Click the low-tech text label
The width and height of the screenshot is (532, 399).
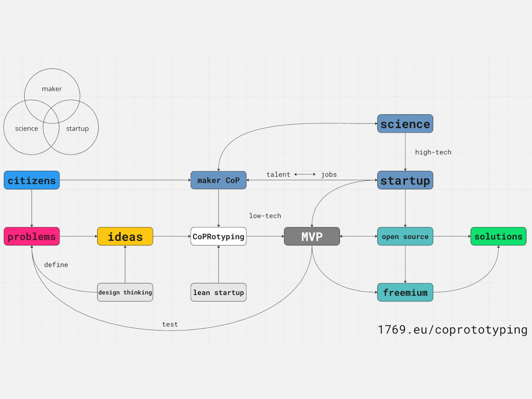coord(265,216)
